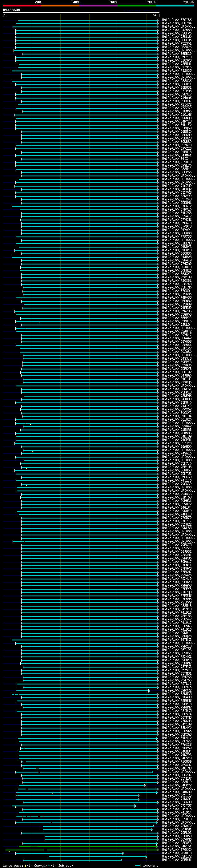The width and height of the screenshot is (197, 868).
Task: Select the UniRef100_C1E8R8 entry
Action: pos(177,430)
